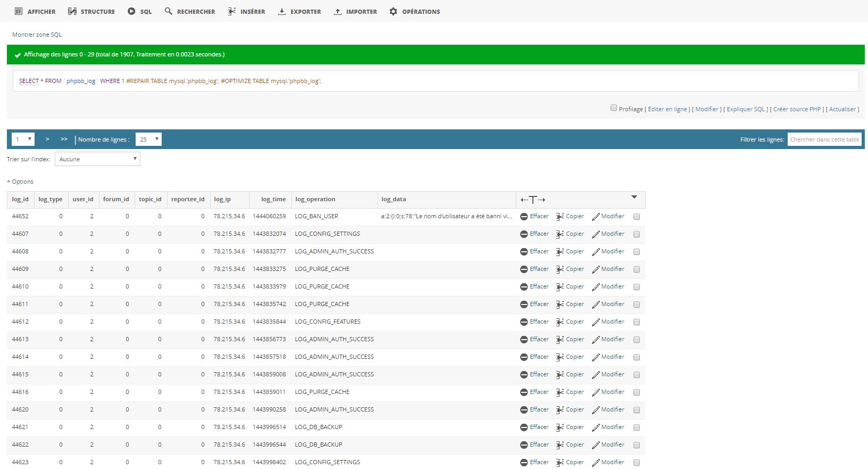Click the Modifier query link in brackets
This screenshot has width=868, height=469.
[707, 109]
